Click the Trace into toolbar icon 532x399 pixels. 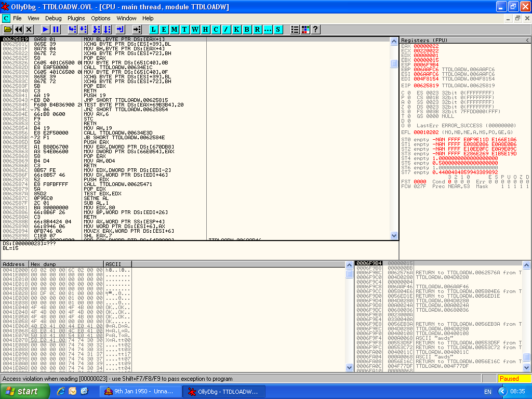coord(96,30)
